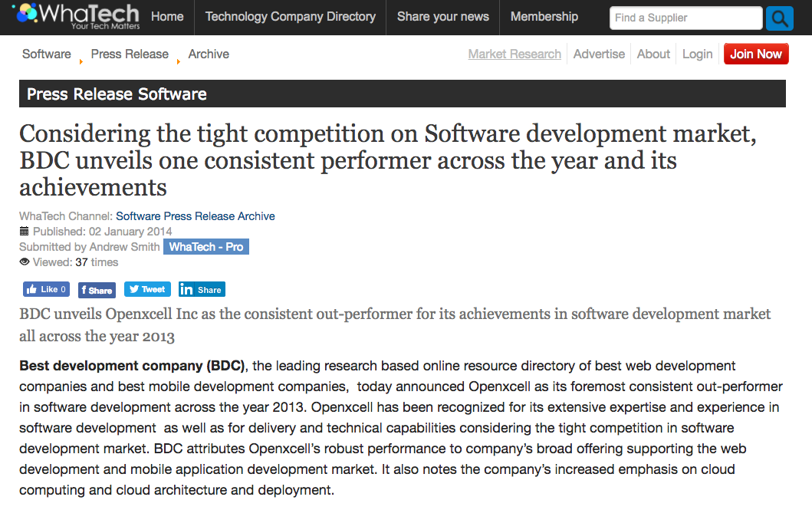Click the blue search magnifier button
The width and height of the screenshot is (812, 510).
[x=779, y=18]
